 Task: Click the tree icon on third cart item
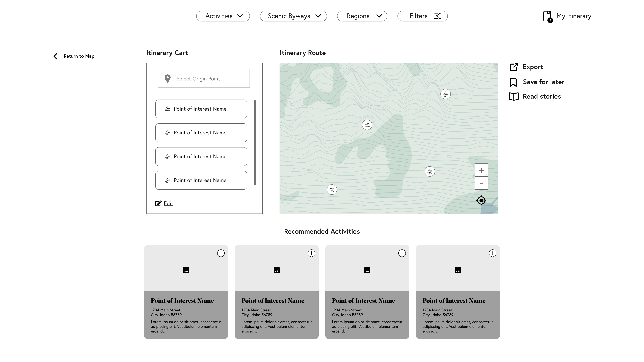pyautogui.click(x=168, y=156)
